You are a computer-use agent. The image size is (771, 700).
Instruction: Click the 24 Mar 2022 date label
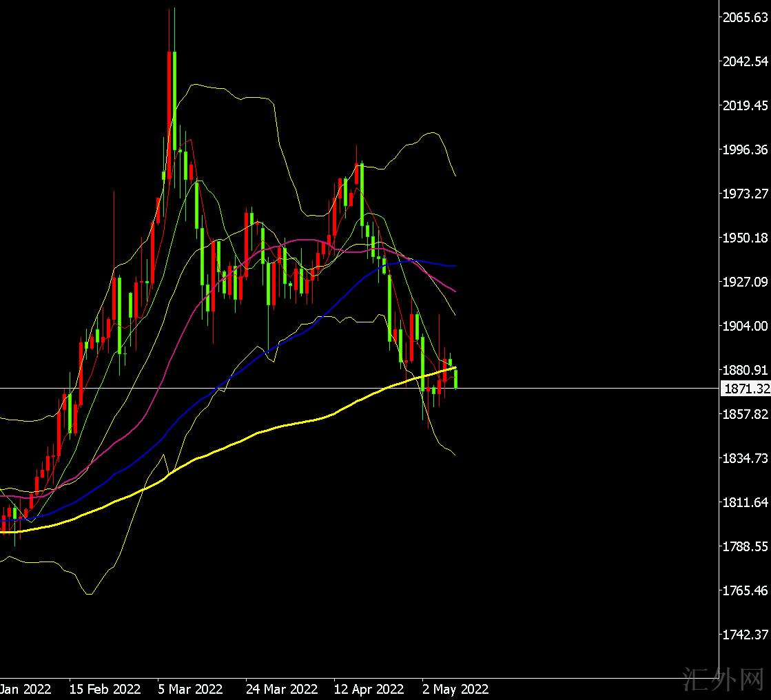[281, 689]
